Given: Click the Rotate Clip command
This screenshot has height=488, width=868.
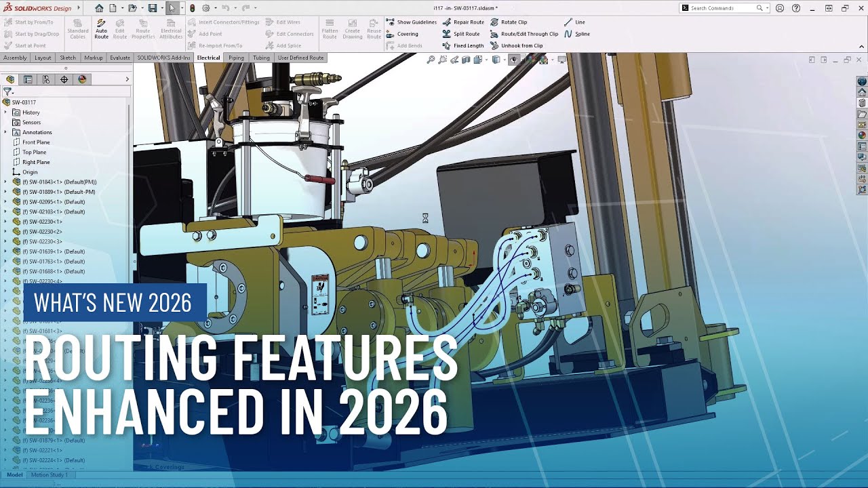Looking at the screenshot, I should click(x=509, y=22).
